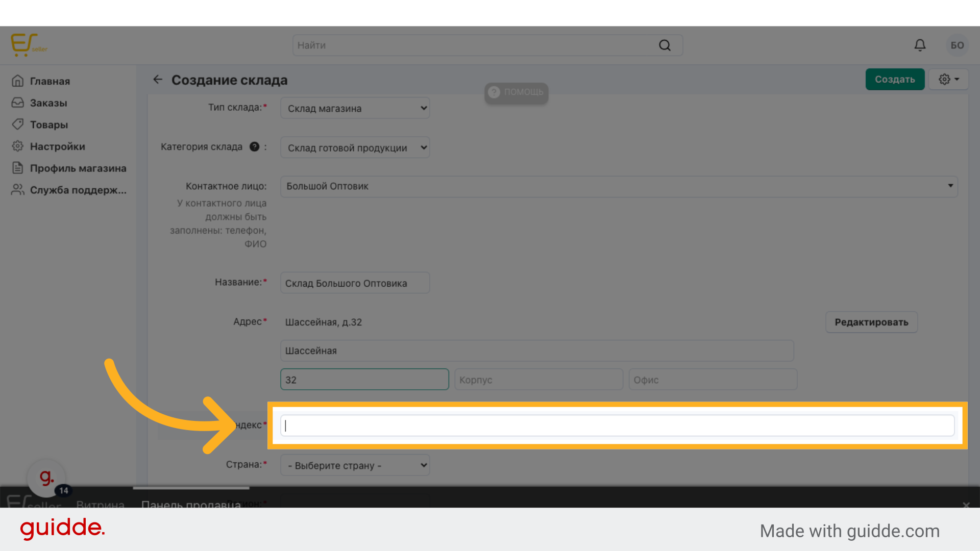Click the БО user avatar
This screenshot has width=980, height=551.
(x=957, y=45)
